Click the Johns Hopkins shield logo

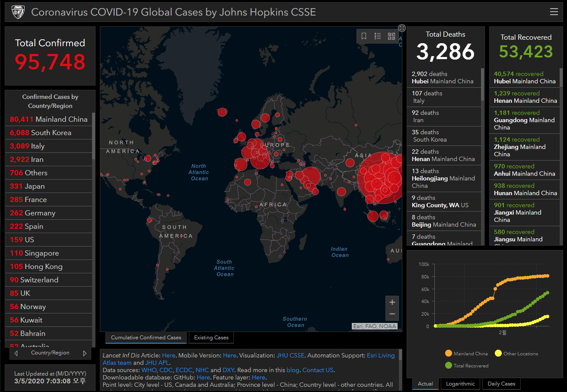click(x=18, y=12)
